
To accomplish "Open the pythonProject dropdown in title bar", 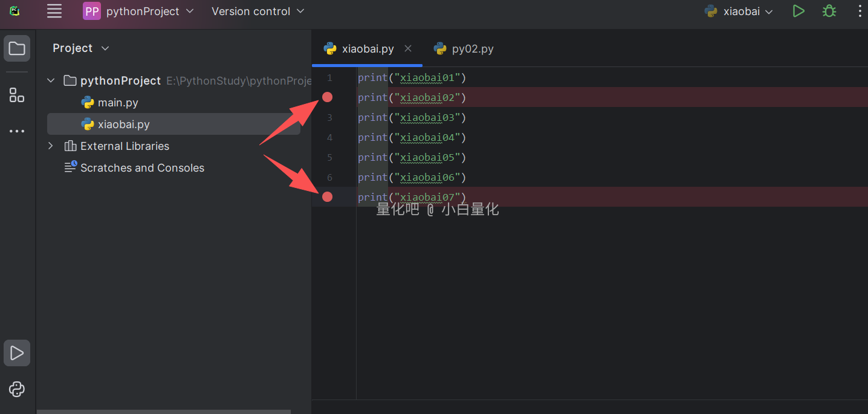I will [x=138, y=11].
